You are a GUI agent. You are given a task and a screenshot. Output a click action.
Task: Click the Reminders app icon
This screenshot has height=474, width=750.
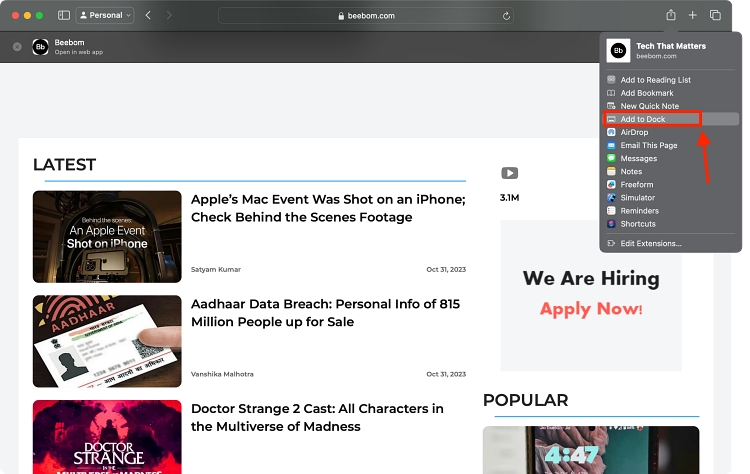tap(611, 210)
